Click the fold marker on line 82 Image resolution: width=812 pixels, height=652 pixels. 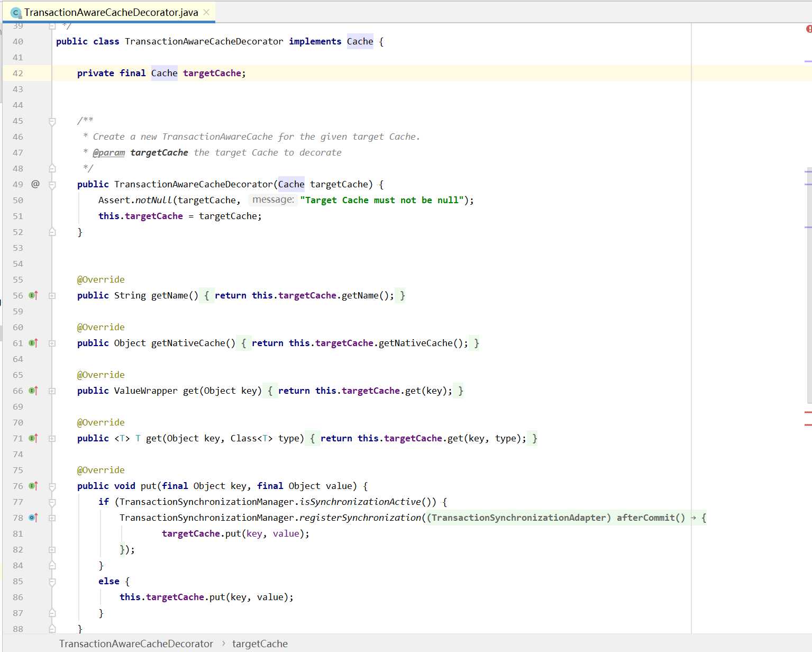coord(52,550)
